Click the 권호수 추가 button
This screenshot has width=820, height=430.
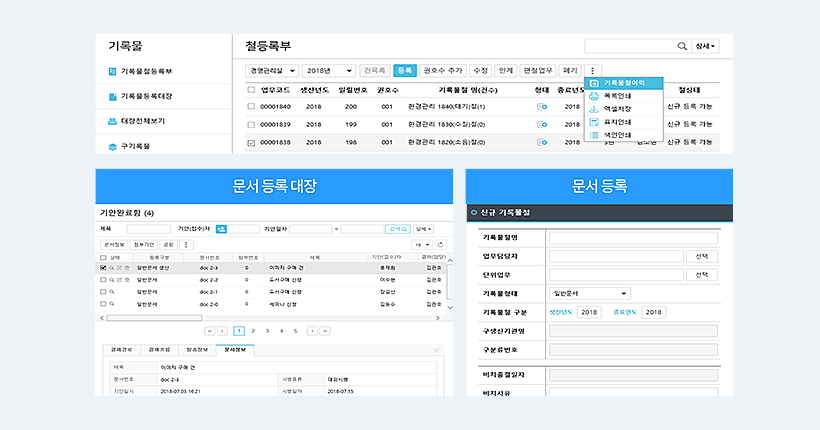tap(443, 71)
